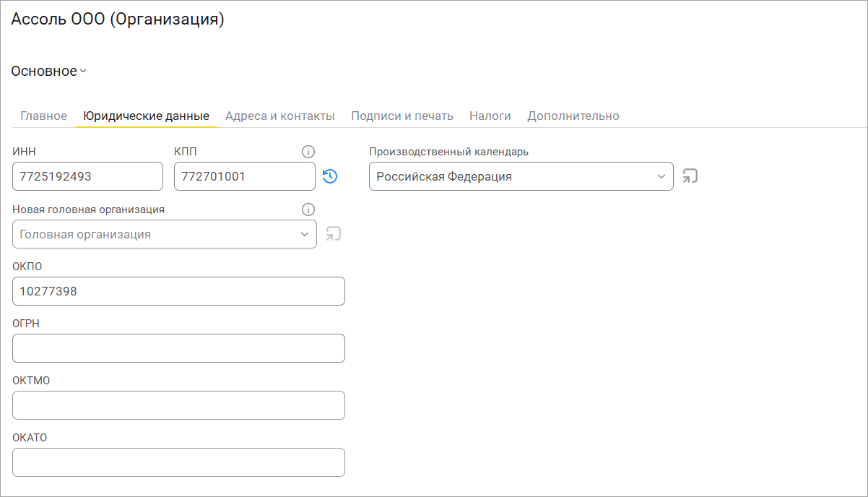868x497 pixels.
Task: Switch to the Дополнительно tab
Action: click(573, 116)
